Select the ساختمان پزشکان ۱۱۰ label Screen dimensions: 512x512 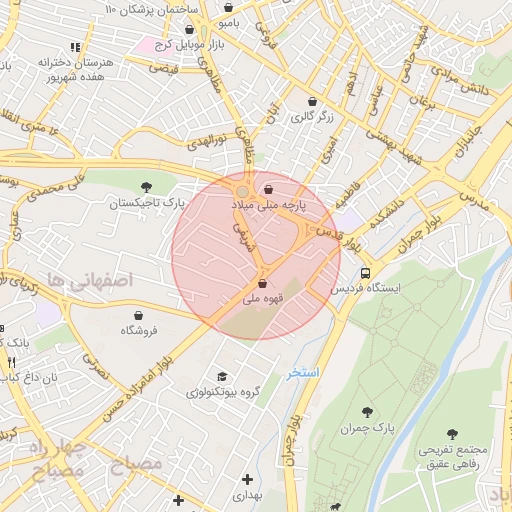pyautogui.click(x=152, y=10)
